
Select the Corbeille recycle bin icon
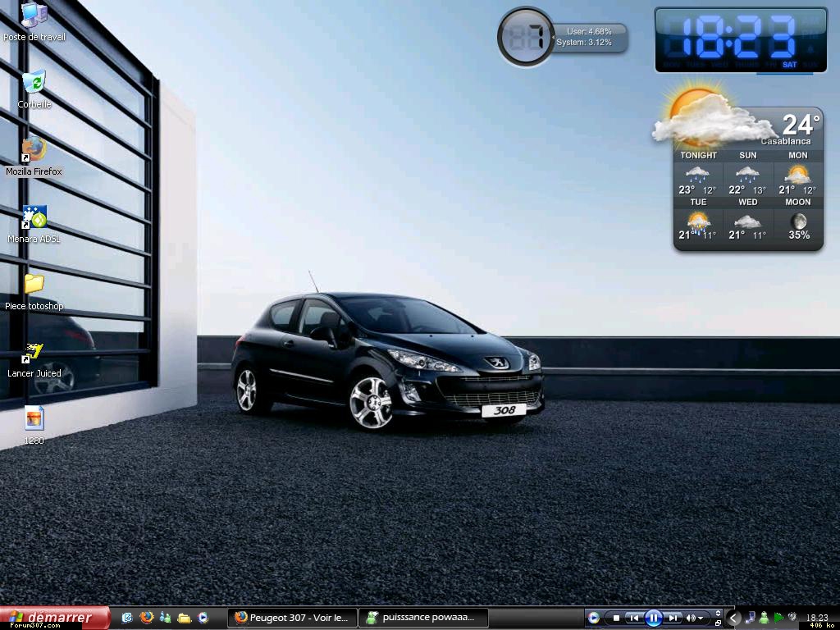point(34,83)
